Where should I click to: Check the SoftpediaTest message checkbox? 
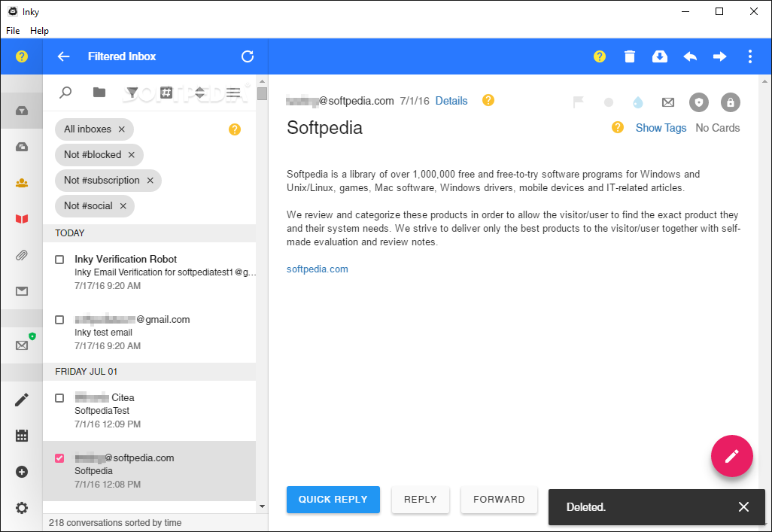[59, 397]
